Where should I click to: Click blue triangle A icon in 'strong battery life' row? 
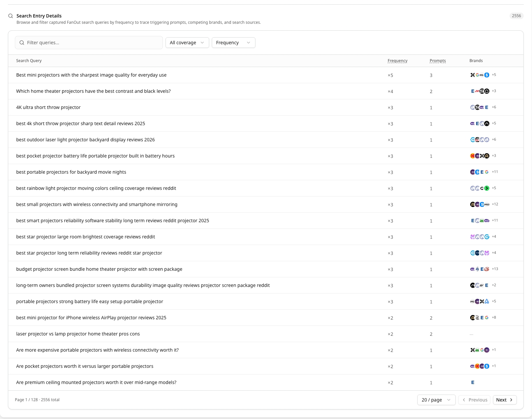487,301
